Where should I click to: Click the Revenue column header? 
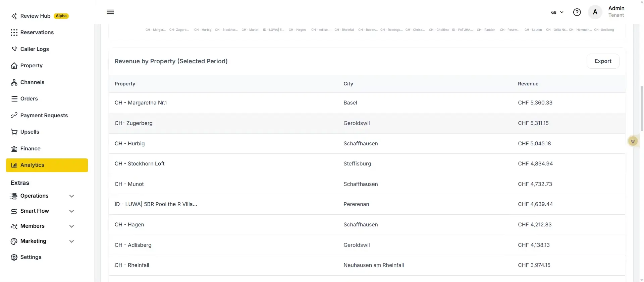(x=528, y=84)
